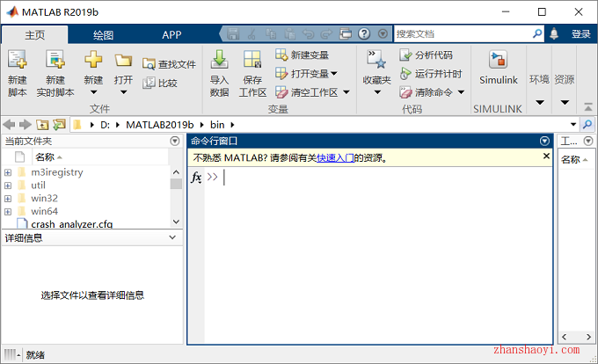The width and height of the screenshot is (598, 364).
Task: Click the file list scroll down arrow
Action: [x=176, y=222]
